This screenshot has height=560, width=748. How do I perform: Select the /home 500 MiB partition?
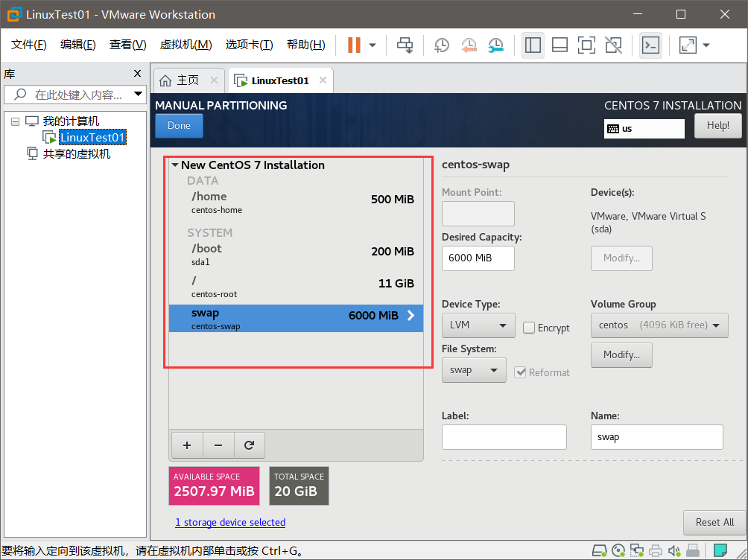point(296,203)
